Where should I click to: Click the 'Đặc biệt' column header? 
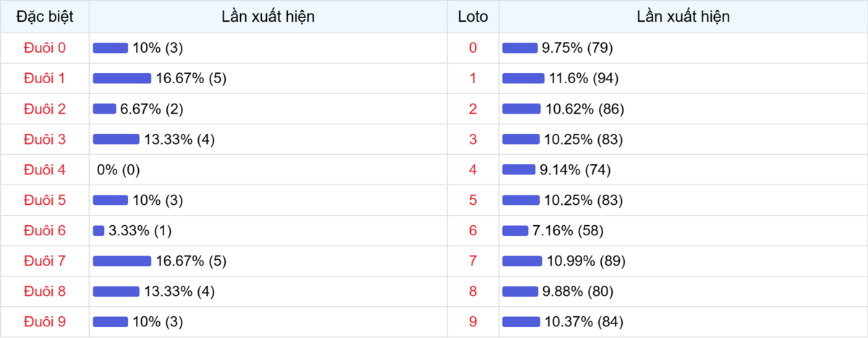point(45,17)
